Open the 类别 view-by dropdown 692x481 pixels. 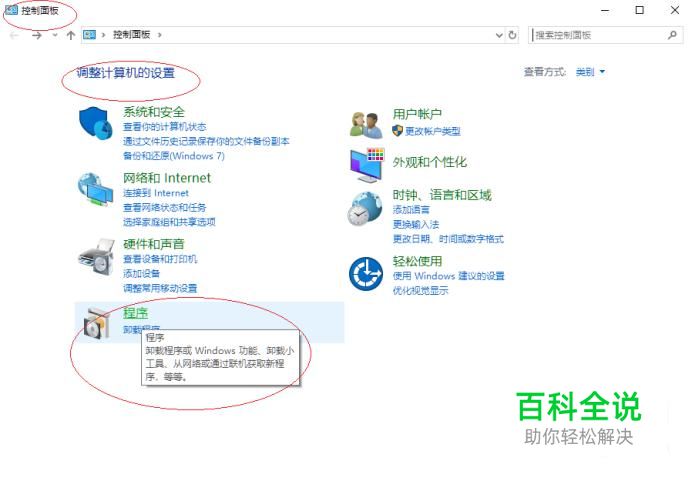[x=590, y=72]
